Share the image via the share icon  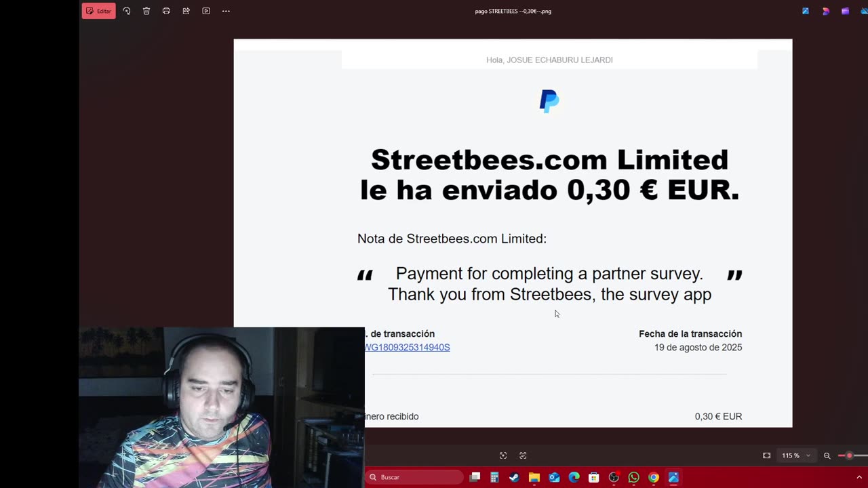pyautogui.click(x=186, y=11)
